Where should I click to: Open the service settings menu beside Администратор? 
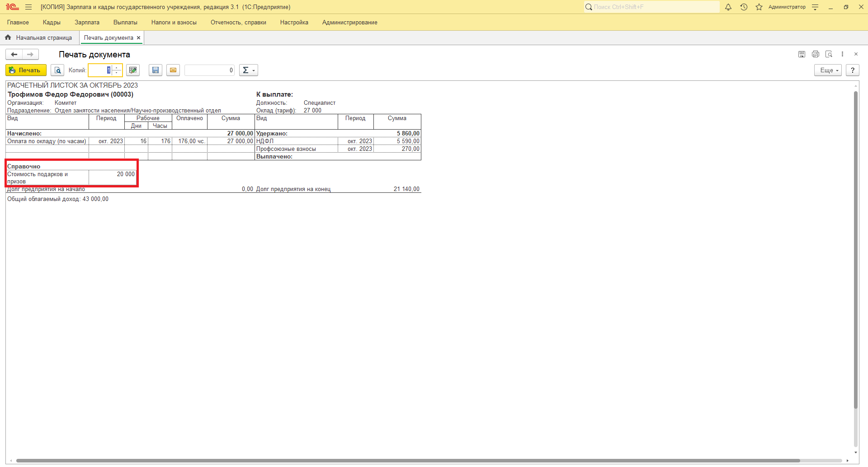point(815,7)
